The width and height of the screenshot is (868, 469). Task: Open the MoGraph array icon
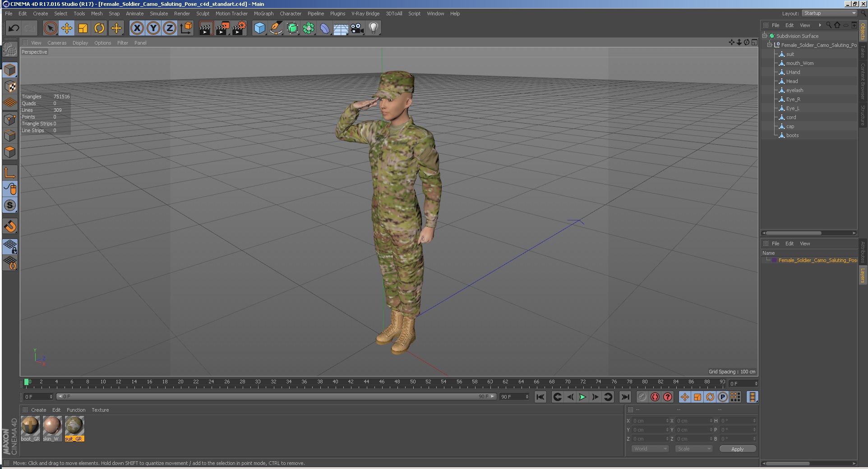coord(309,28)
